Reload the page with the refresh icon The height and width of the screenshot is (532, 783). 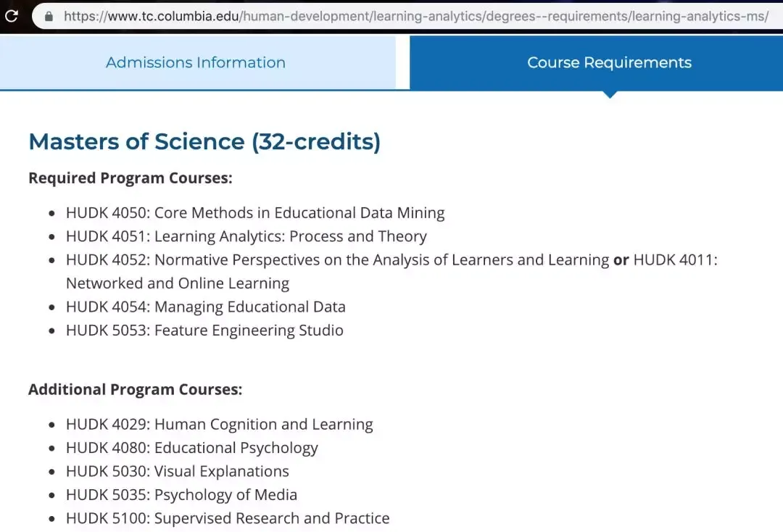click(x=11, y=15)
